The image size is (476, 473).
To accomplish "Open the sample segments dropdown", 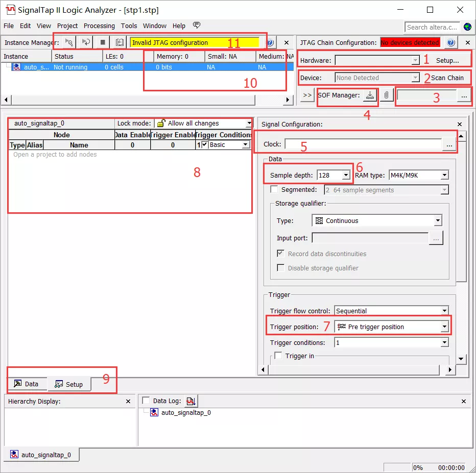I will coord(444,190).
